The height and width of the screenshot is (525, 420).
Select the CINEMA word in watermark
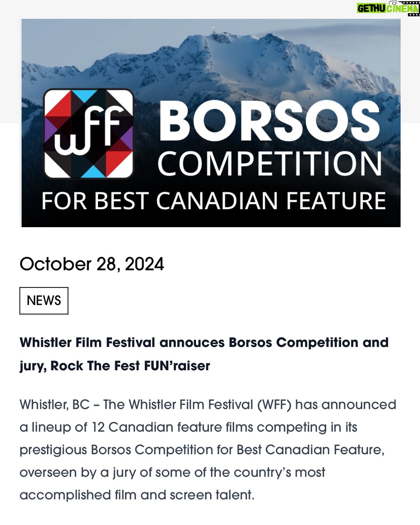402,9
